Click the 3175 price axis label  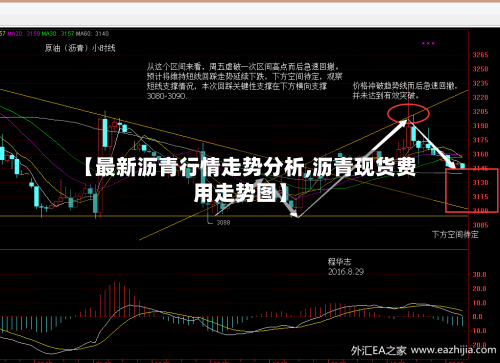(x=480, y=140)
